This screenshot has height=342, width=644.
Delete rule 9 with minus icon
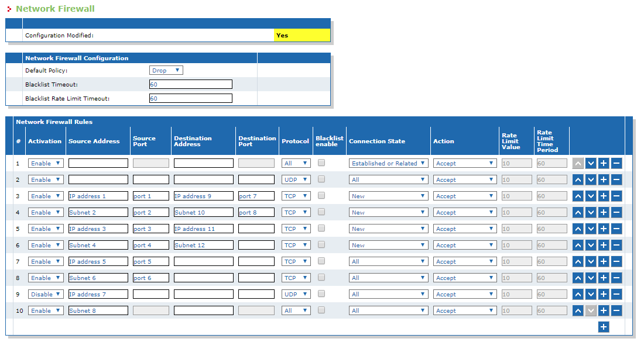point(616,294)
